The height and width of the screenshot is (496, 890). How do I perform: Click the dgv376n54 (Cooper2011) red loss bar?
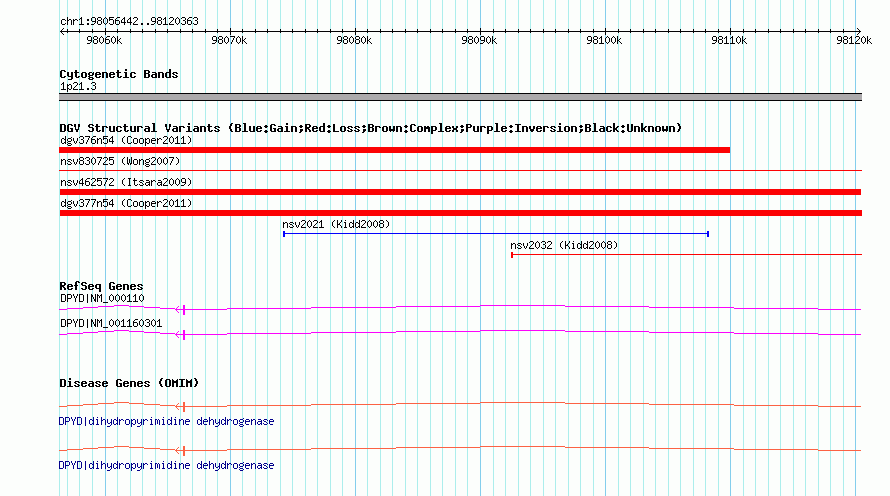click(x=394, y=150)
